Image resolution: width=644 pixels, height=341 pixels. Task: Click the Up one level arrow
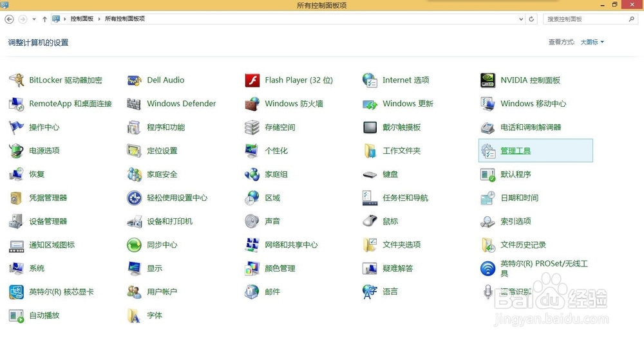coord(44,19)
